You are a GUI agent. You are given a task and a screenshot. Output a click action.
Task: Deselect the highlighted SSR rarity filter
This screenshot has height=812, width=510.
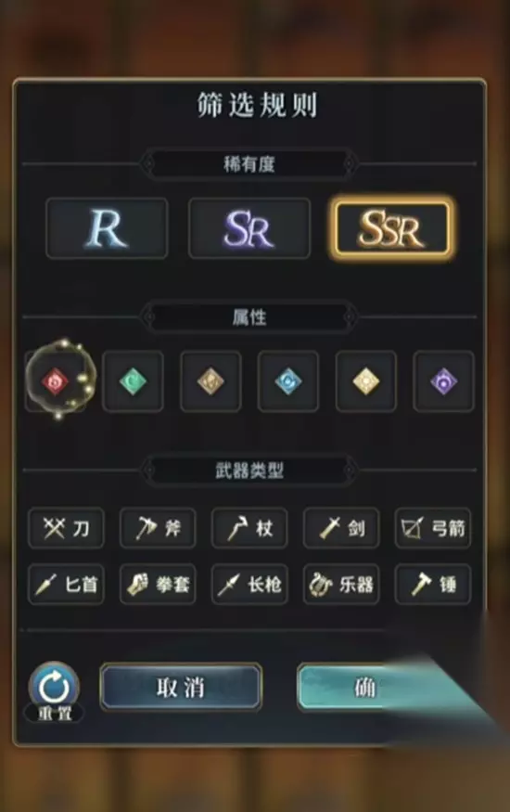[x=391, y=228]
